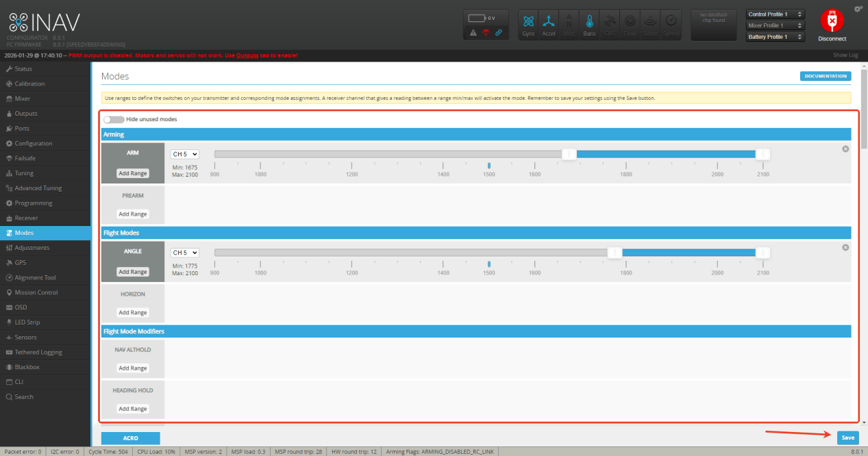Click the red USB Disconnect icon
This screenshot has width=868, height=456.
(832, 22)
